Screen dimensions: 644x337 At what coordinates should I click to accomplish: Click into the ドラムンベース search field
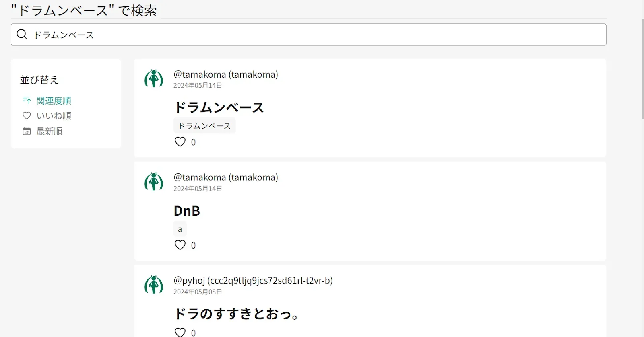[x=314, y=35]
